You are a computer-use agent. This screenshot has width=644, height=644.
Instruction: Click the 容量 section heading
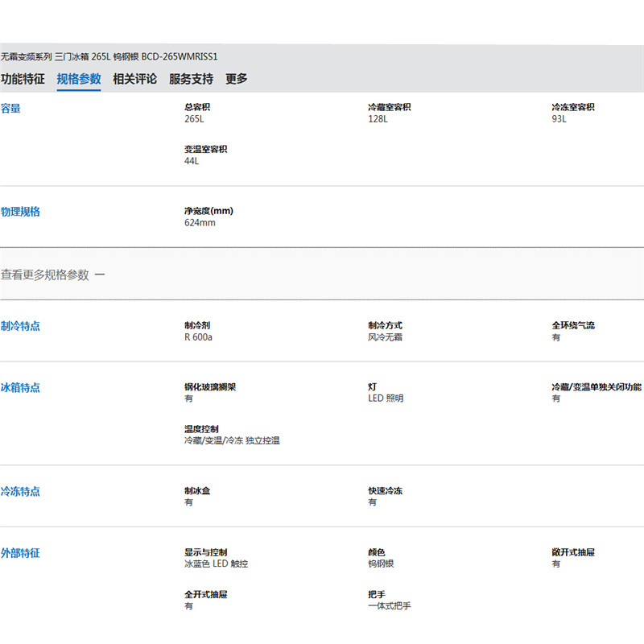click(11, 109)
